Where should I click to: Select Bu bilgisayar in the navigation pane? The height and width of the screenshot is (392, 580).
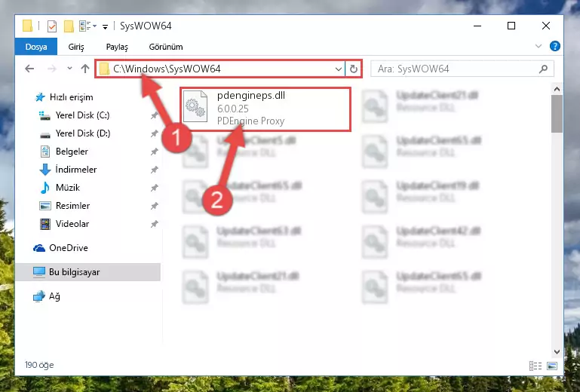pos(88,272)
